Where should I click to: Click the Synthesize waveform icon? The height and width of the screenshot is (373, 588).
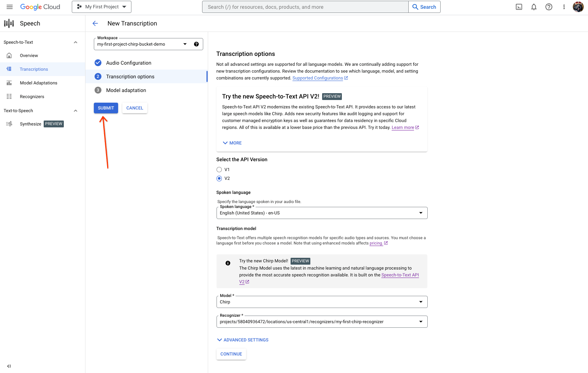(9, 124)
